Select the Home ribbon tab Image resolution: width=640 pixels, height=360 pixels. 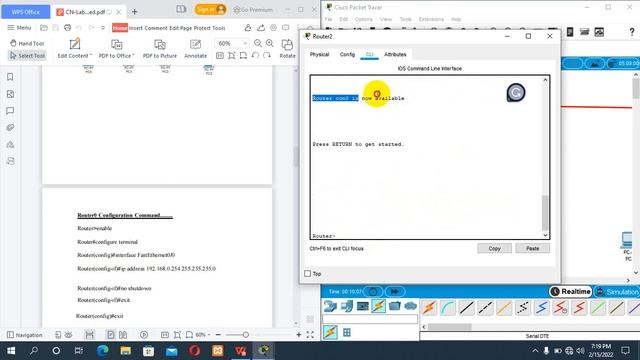[120, 28]
